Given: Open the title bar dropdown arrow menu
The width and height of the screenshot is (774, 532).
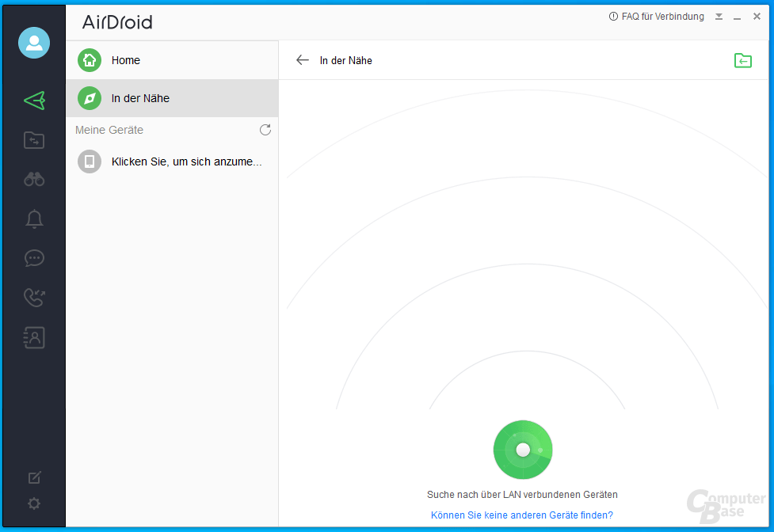Looking at the screenshot, I should (x=719, y=17).
